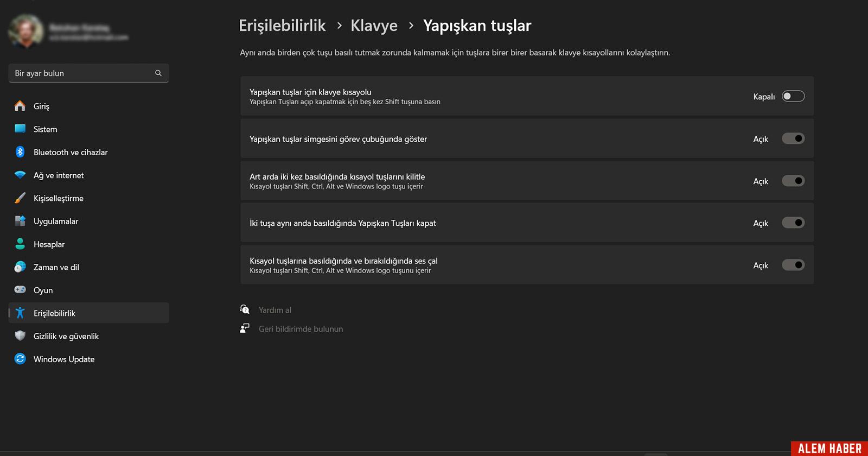This screenshot has width=868, height=456.
Task: Open Yardım al link
Action: click(x=275, y=310)
